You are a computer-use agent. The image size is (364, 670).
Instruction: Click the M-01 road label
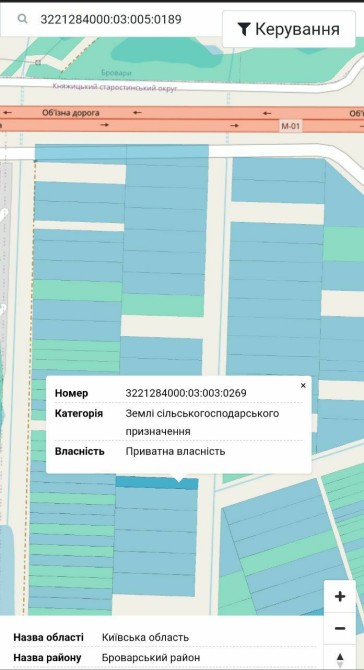[291, 126]
